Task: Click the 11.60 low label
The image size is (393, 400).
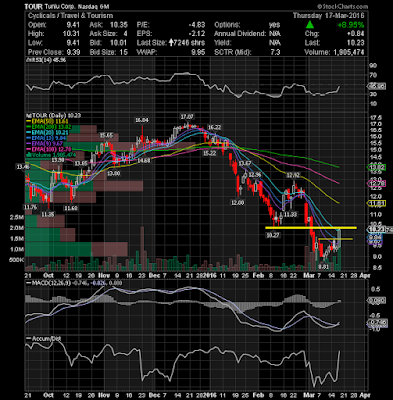Action: [x=71, y=208]
